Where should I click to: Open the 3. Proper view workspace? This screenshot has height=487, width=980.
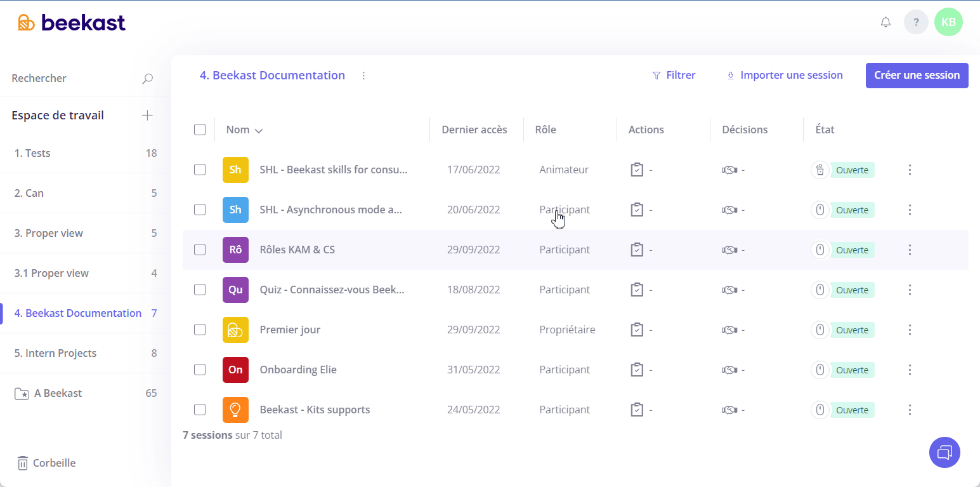coord(86,233)
